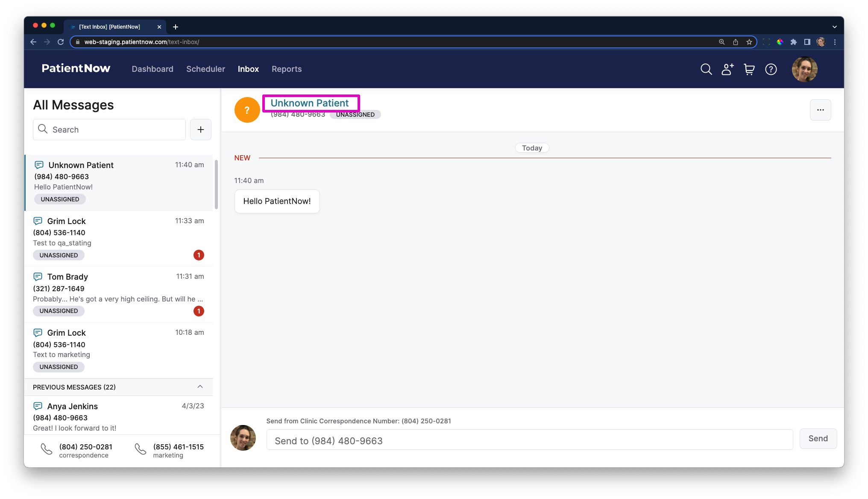The image size is (868, 499).
Task: Open the help question mark icon
Action: pos(771,69)
